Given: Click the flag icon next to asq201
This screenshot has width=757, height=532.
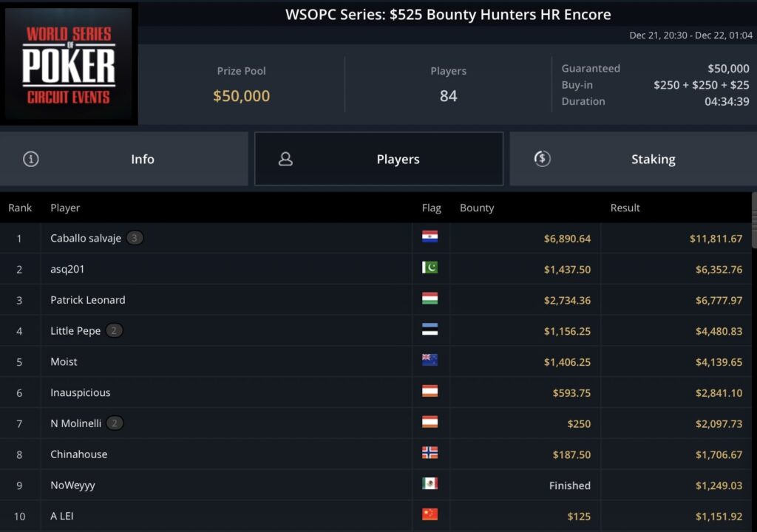Looking at the screenshot, I should tap(430, 268).
